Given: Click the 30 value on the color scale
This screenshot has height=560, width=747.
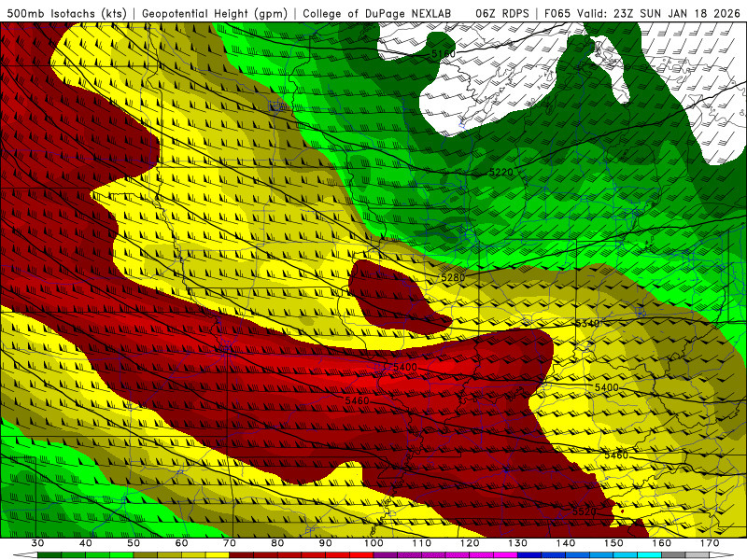Looking at the screenshot, I should 37,543.
